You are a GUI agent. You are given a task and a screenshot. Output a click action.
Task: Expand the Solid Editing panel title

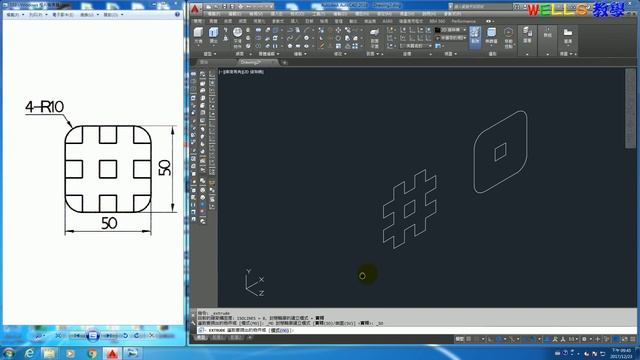[268, 54]
